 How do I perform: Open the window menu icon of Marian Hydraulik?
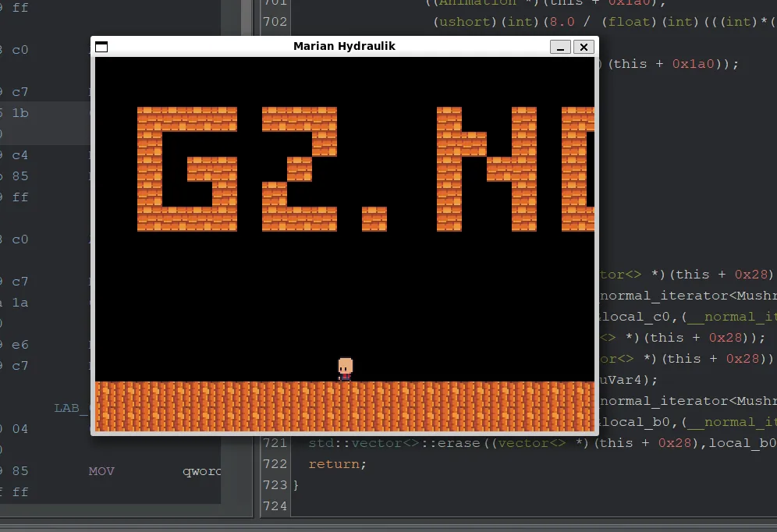pos(101,47)
